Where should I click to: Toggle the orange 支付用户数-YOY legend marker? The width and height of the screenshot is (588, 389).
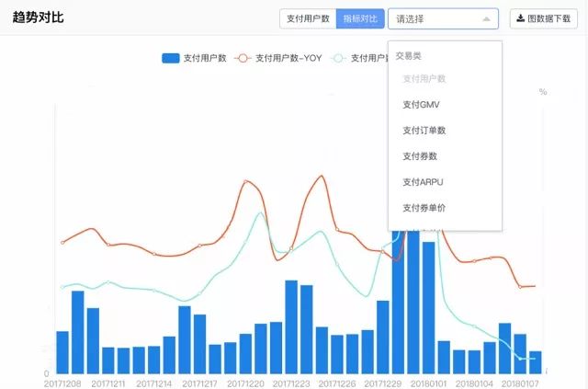(243, 58)
